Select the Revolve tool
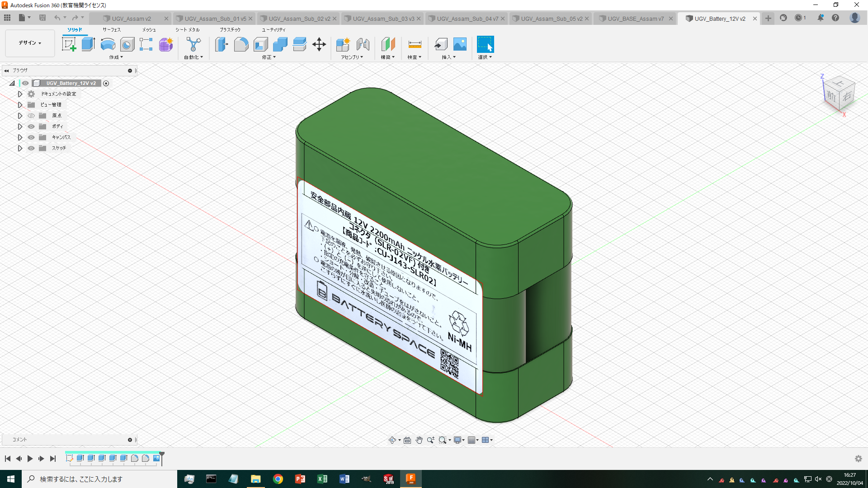This screenshot has height=488, width=868. pyautogui.click(x=108, y=44)
